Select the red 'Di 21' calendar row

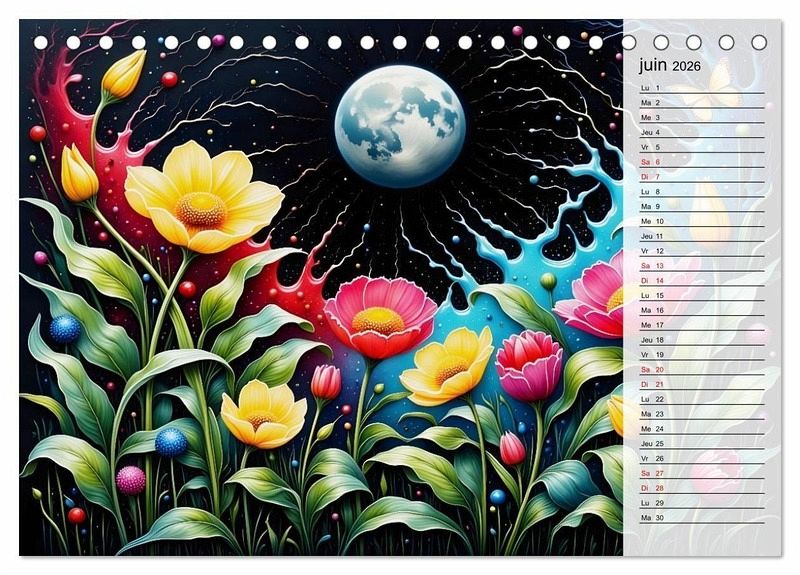[x=703, y=384]
